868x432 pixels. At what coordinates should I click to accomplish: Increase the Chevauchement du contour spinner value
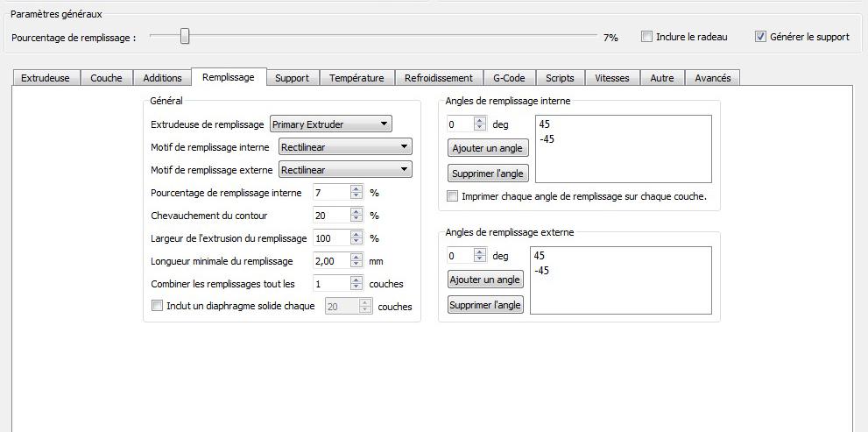pos(357,211)
